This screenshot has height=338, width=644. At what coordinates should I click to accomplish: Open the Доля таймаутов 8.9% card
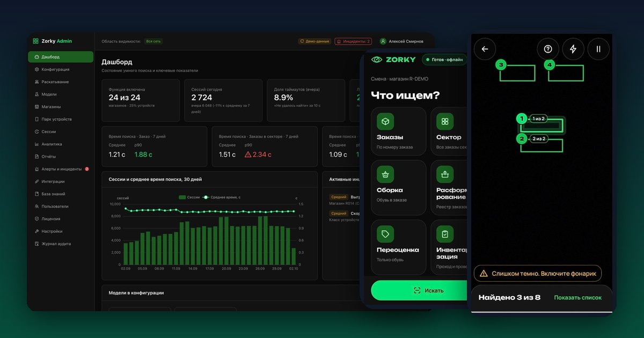(x=306, y=100)
